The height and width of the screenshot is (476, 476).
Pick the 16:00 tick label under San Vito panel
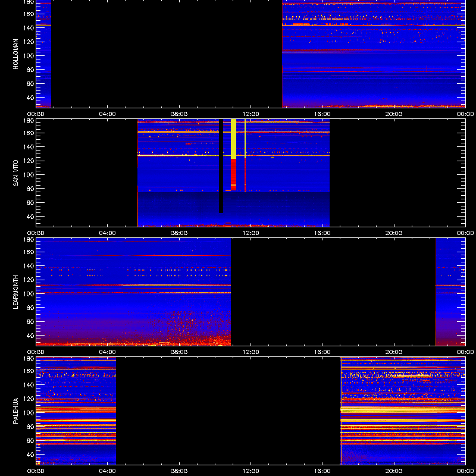(x=322, y=233)
